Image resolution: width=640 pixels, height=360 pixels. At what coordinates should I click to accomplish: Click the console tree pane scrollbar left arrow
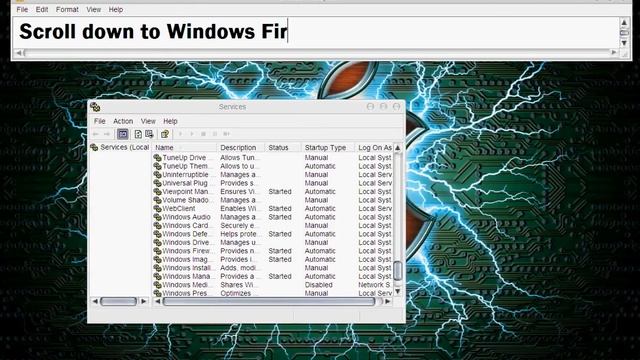coord(95,302)
